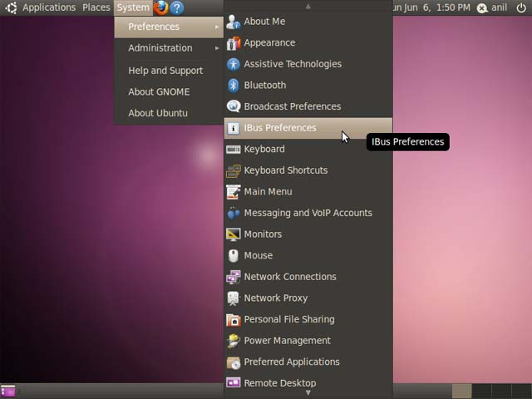
Task: Click the Messaging and VoIP Accounts icon
Action: 234,214
